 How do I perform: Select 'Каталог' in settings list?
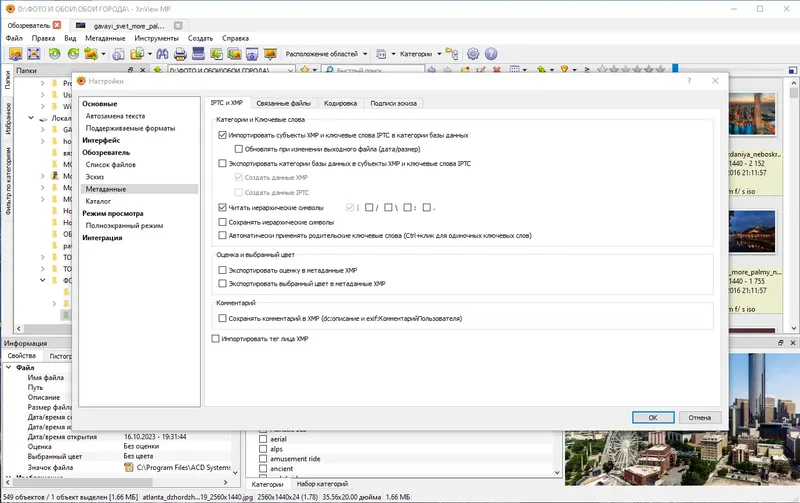coord(98,201)
